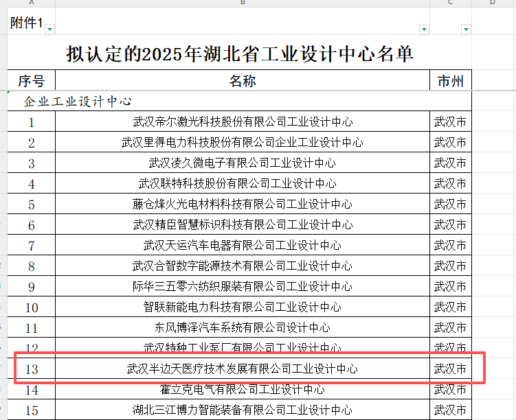Image resolution: width=516 pixels, height=420 pixels.
Task: Select the 湖北三江博力智能装备 cell
Action: click(x=243, y=410)
